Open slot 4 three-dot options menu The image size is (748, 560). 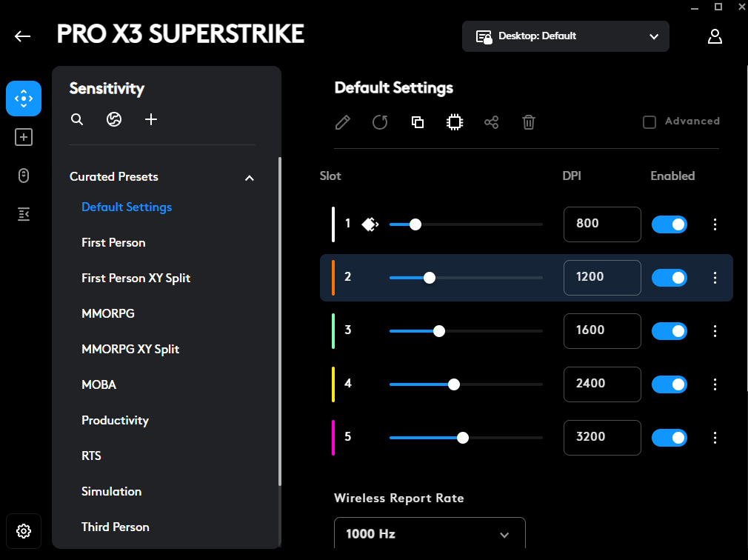click(715, 384)
